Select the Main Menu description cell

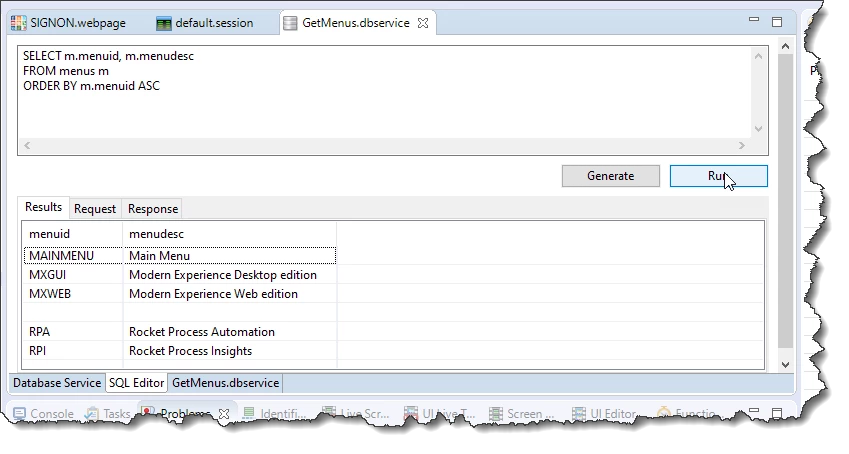click(x=230, y=256)
